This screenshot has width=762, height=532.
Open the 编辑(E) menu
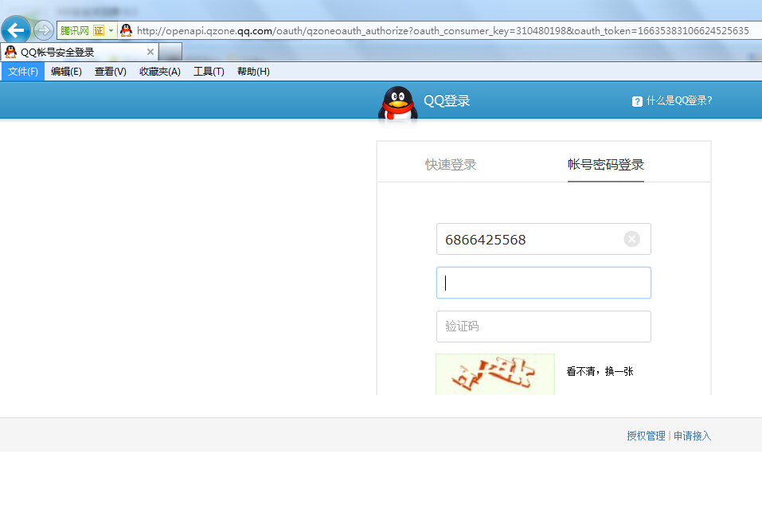[x=66, y=72]
